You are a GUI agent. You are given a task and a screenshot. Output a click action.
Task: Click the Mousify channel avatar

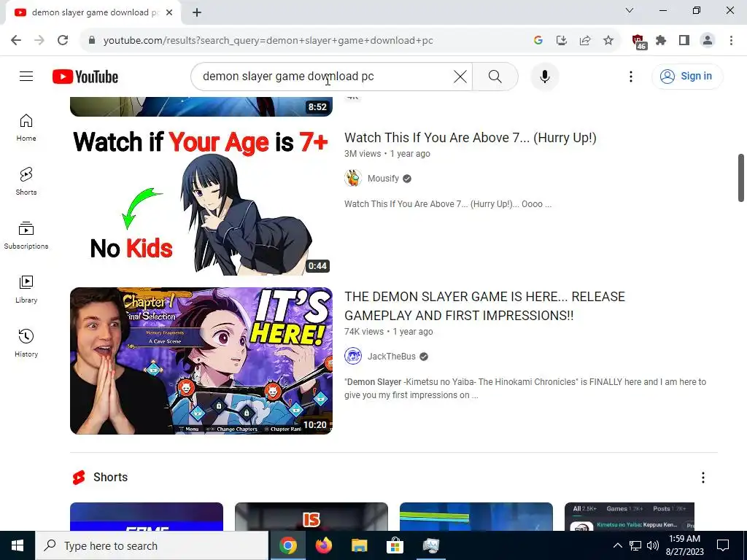[353, 178]
